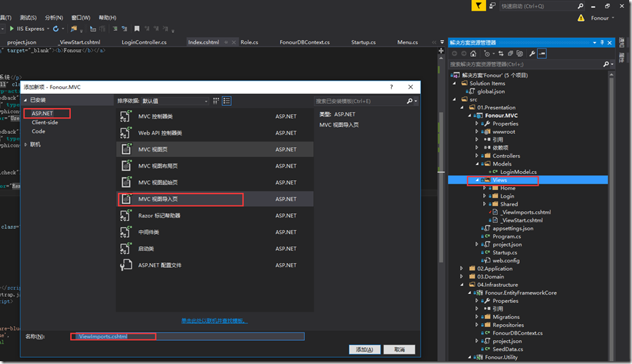Screen dimensions: 632x364
Task: Switch dialog to small icons view
Action: click(216, 101)
